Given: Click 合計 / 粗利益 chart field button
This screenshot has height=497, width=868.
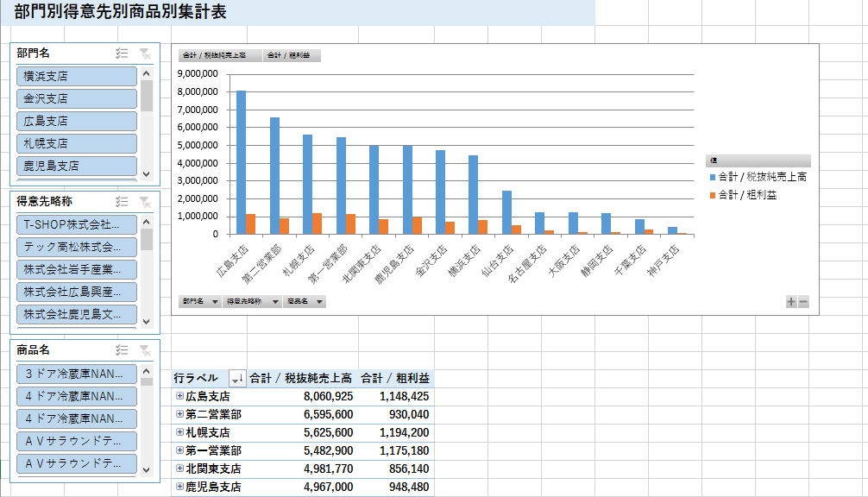Looking at the screenshot, I should pyautogui.click(x=292, y=55).
